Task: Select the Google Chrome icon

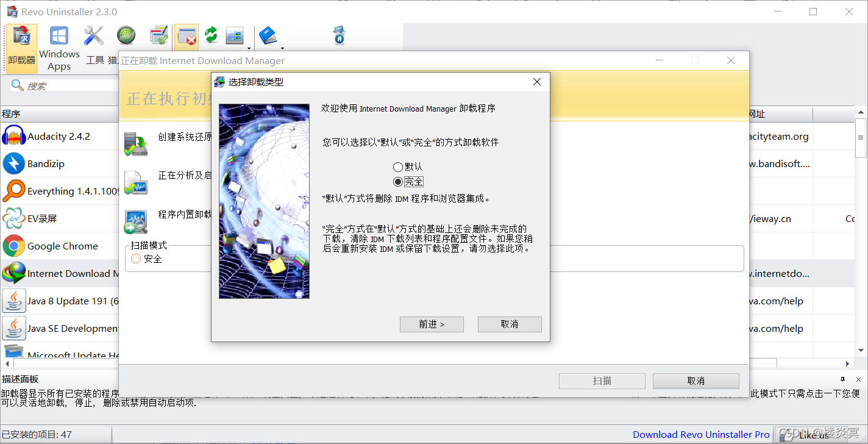Action: click(13, 246)
